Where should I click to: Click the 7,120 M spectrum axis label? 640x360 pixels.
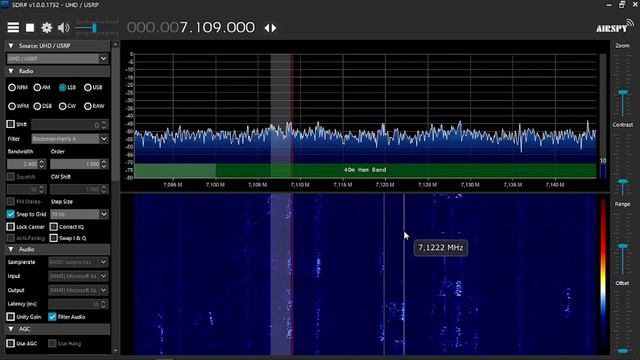385,185
